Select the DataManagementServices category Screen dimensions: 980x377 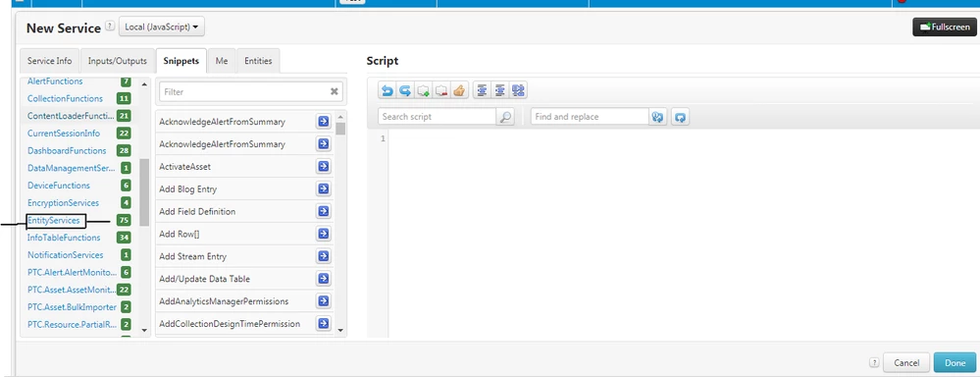tap(72, 168)
